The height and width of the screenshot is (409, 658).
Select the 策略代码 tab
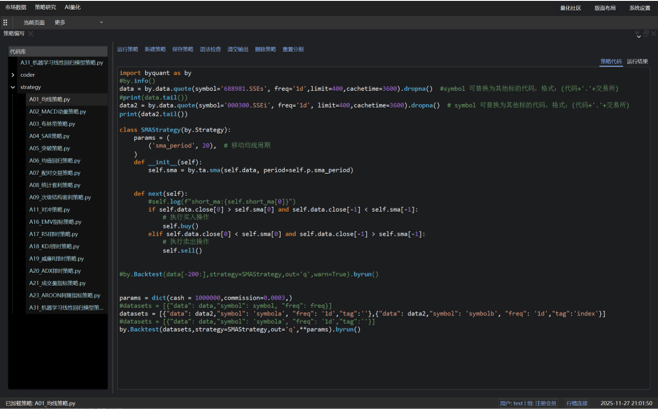click(x=610, y=62)
